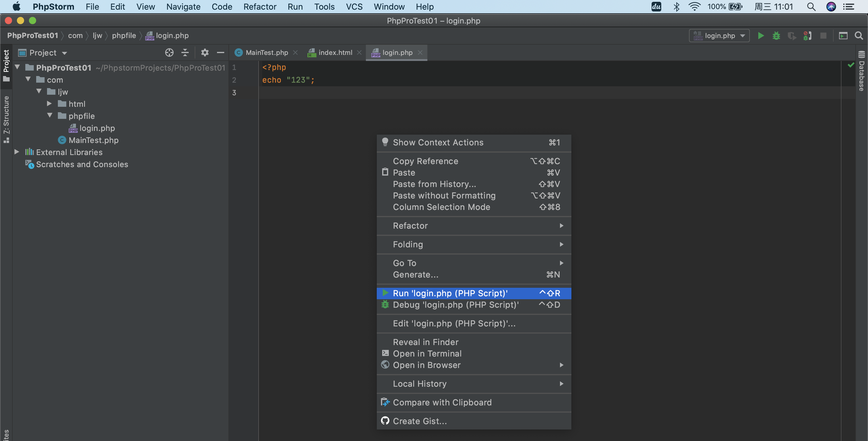
Task: Click the Collapse All icon in Project panel
Action: (x=185, y=52)
